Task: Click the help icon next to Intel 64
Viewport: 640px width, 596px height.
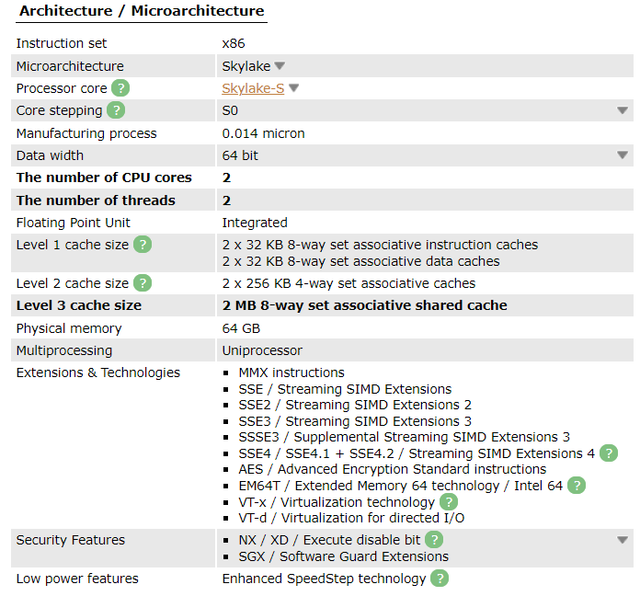Action: [576, 485]
